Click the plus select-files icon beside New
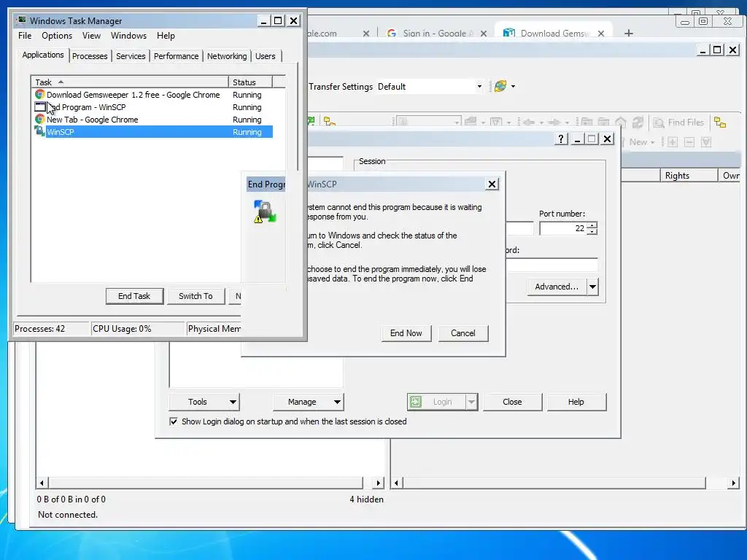747x560 pixels. point(672,142)
